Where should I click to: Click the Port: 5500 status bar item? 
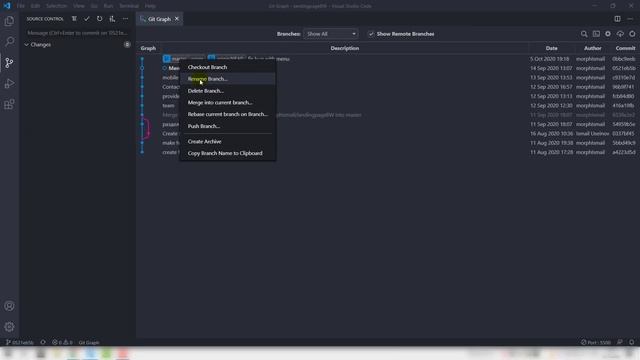(x=596, y=342)
